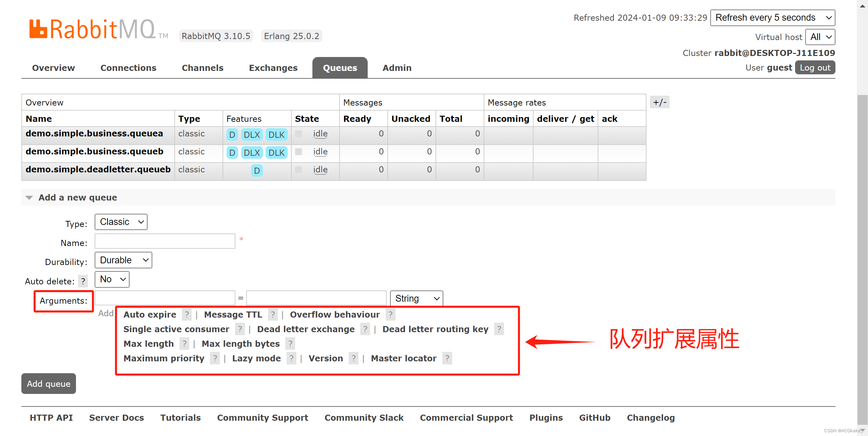Screen dimensions: 868x436
Task: Open the Admin tab
Action: pyautogui.click(x=397, y=68)
